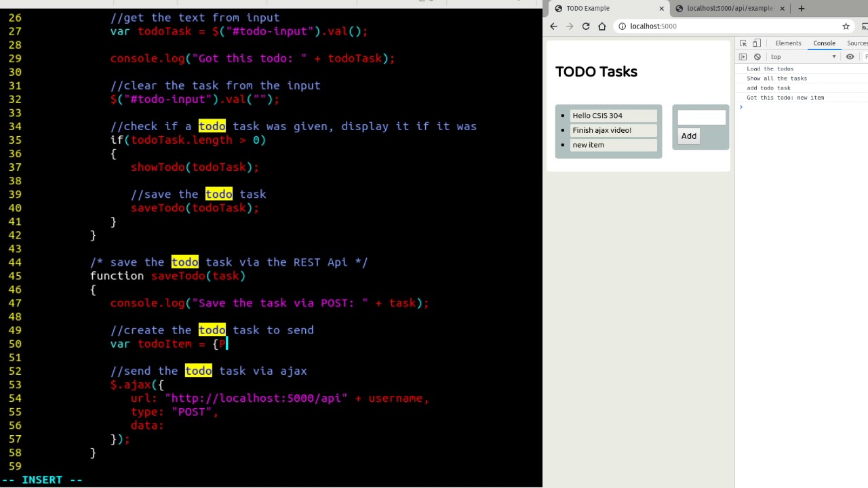Switch to the localhost:5000/api/example tab
Image resolution: width=868 pixels, height=488 pixels.
point(730,8)
